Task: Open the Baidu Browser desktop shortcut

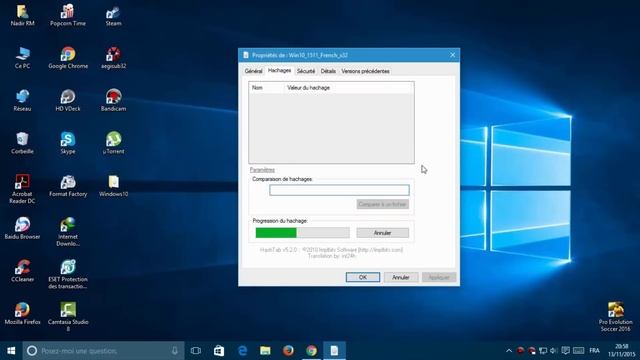Action: coord(22,229)
